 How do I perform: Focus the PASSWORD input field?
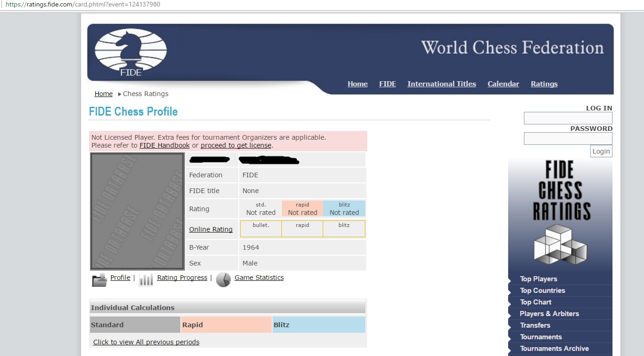coord(568,139)
